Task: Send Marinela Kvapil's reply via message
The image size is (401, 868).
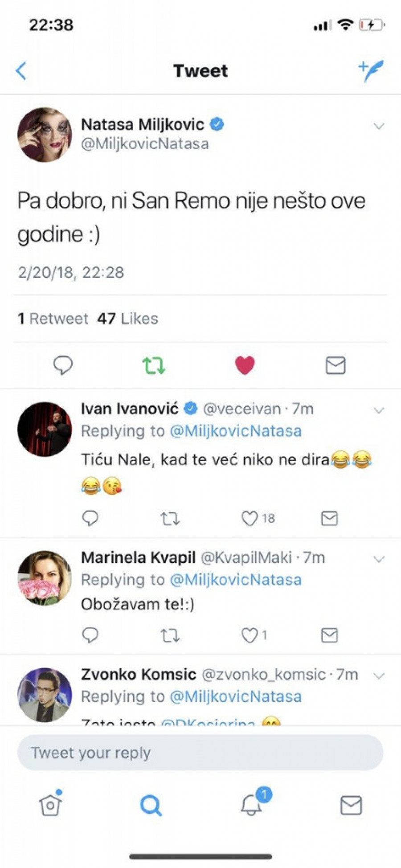Action: [329, 635]
